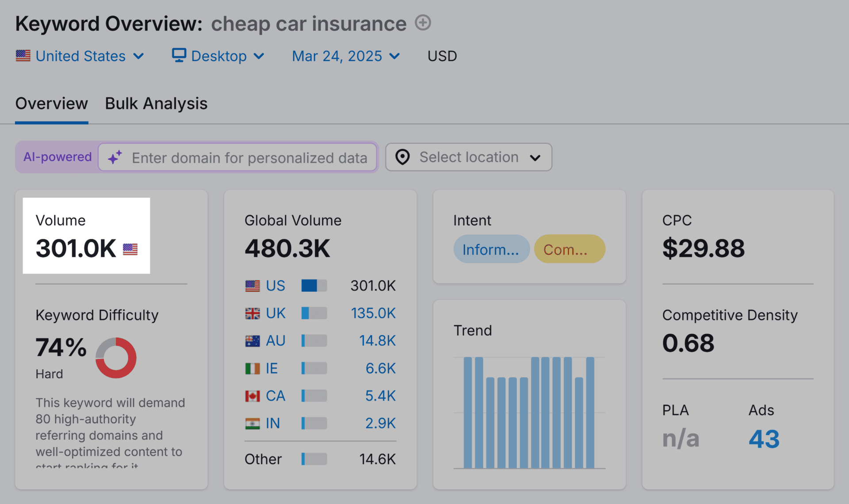Click the US volume share bar
This screenshot has width=849, height=504.
tap(314, 286)
